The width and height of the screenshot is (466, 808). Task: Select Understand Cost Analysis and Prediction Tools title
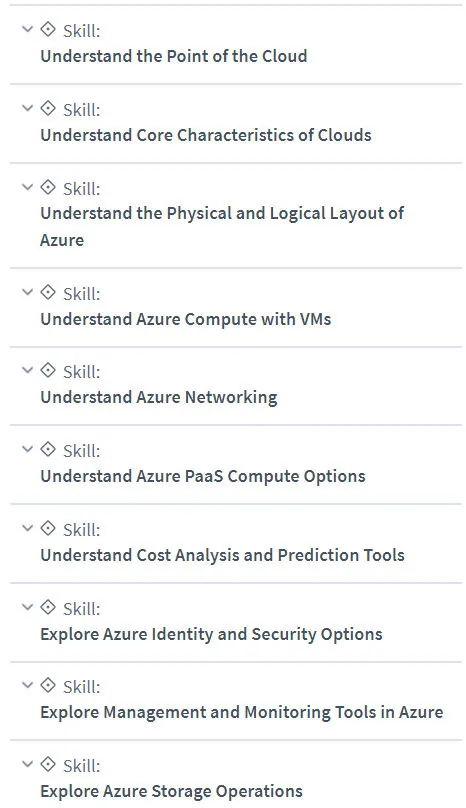click(222, 555)
